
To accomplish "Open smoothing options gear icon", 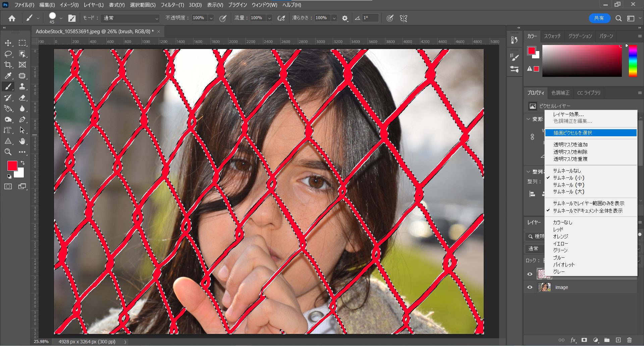I will coord(345,18).
